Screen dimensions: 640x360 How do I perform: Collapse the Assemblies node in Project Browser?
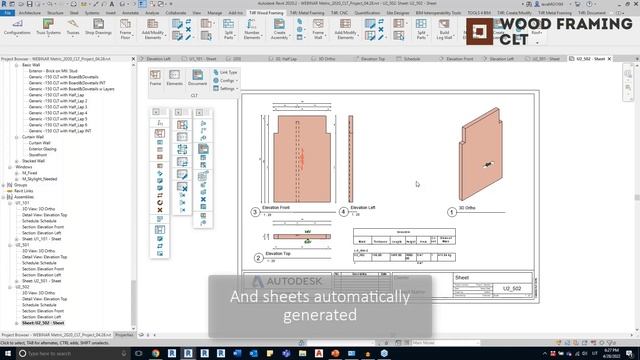pos(4,197)
